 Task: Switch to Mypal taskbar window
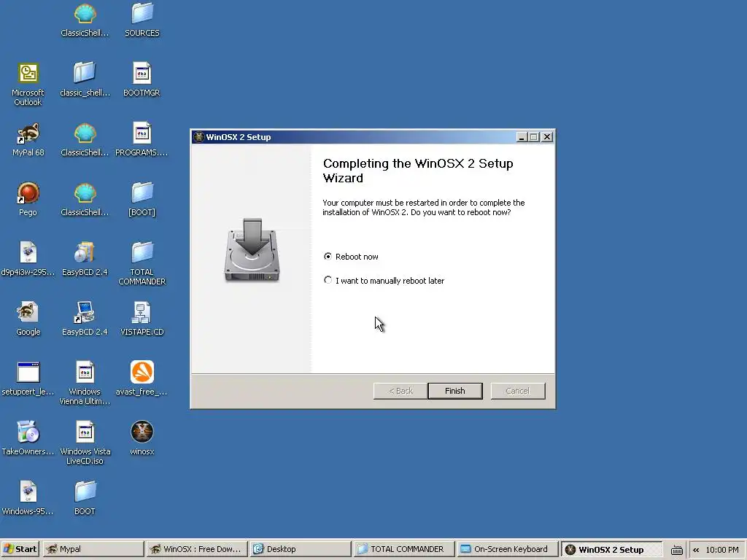[x=93, y=549]
